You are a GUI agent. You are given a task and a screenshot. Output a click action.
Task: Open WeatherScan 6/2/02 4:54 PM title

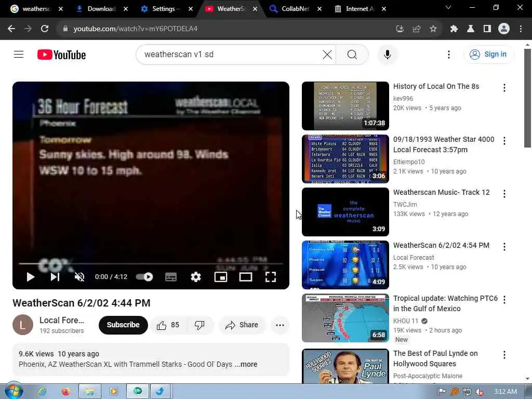[x=441, y=245]
